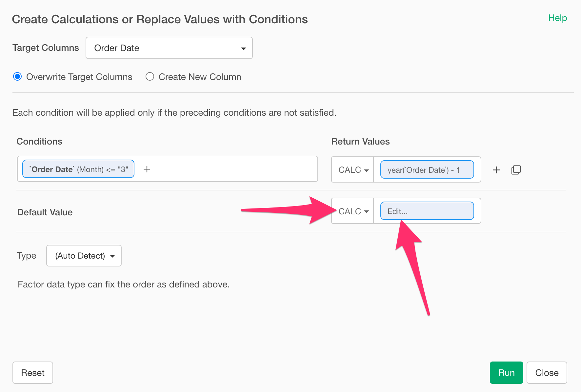This screenshot has width=581, height=392.
Task: Click the Overwrite Target Columns label text
Action: tap(79, 77)
